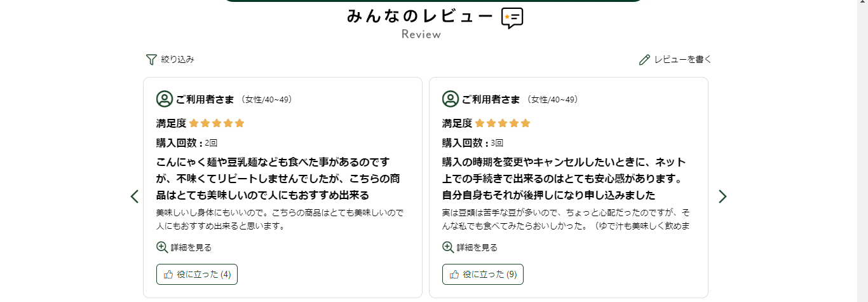Click the filter funnel icon beside 絞り込み
The height and width of the screenshot is (302, 868).
tap(151, 60)
